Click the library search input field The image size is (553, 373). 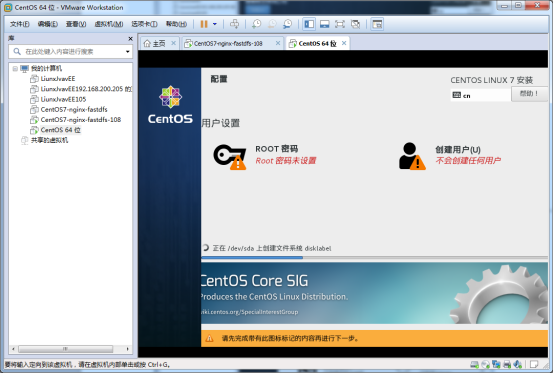[71, 52]
